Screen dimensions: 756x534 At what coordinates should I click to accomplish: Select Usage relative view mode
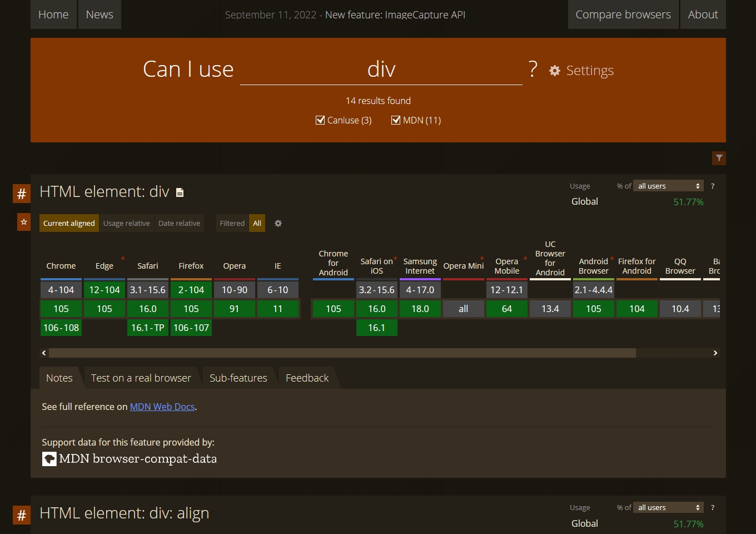click(126, 223)
